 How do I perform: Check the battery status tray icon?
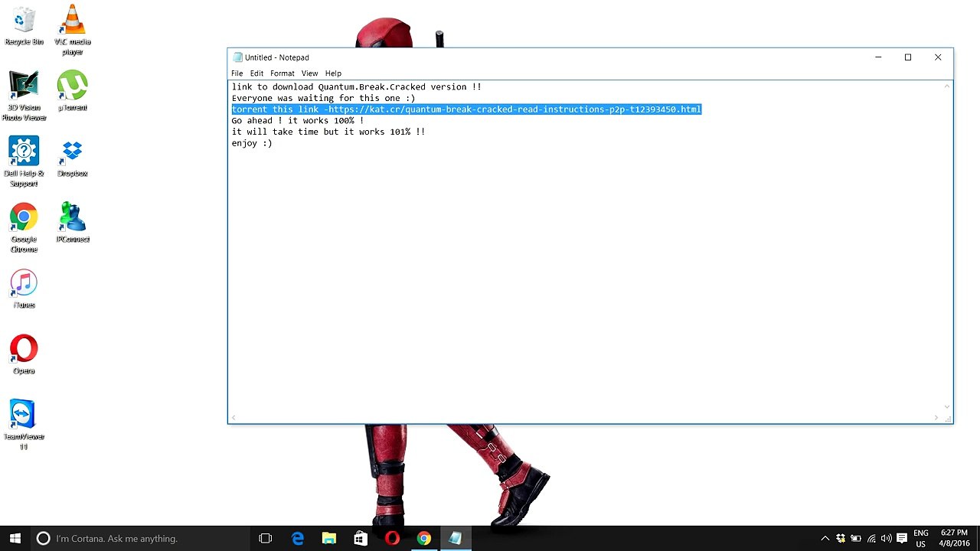coord(856,539)
